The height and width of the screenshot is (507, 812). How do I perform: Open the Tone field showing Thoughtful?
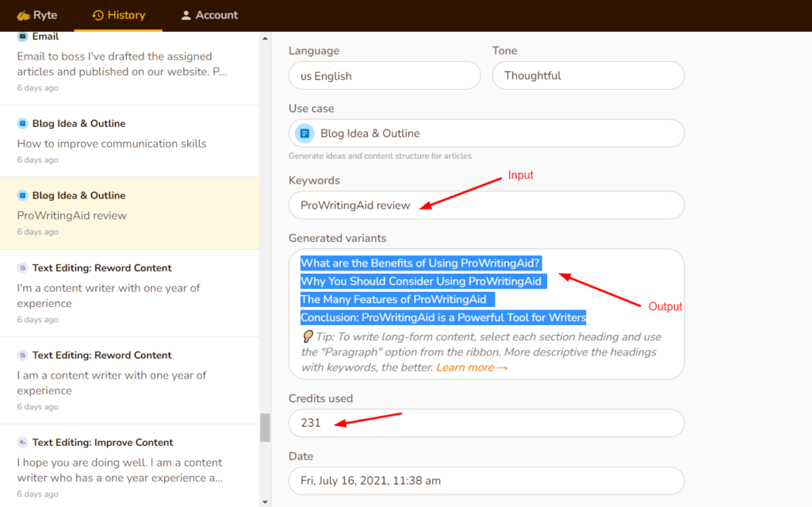(588, 76)
